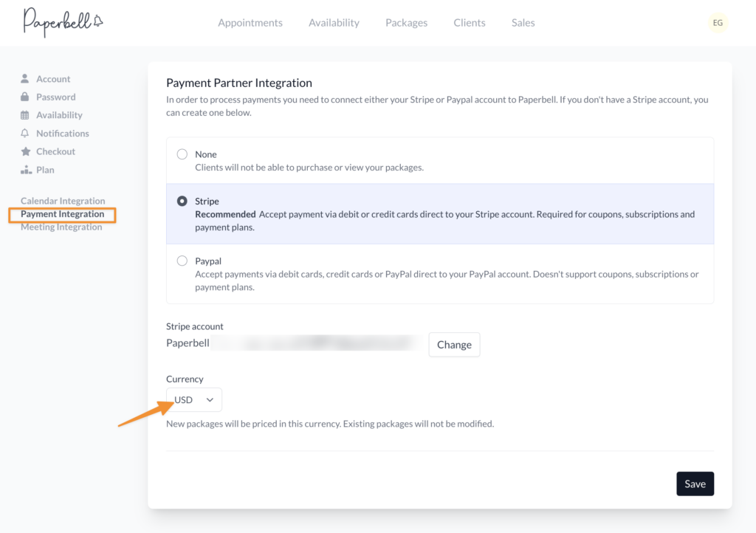
Task: Click the Change Stripe account button
Action: [x=454, y=345]
